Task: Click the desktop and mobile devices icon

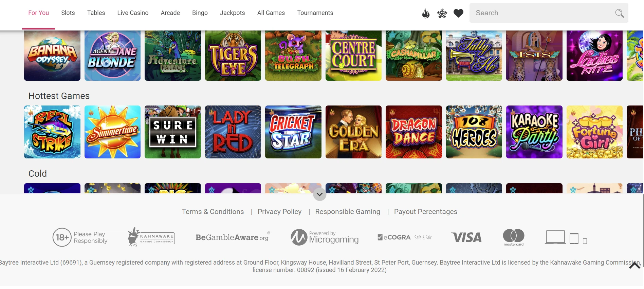Action: [566, 237]
